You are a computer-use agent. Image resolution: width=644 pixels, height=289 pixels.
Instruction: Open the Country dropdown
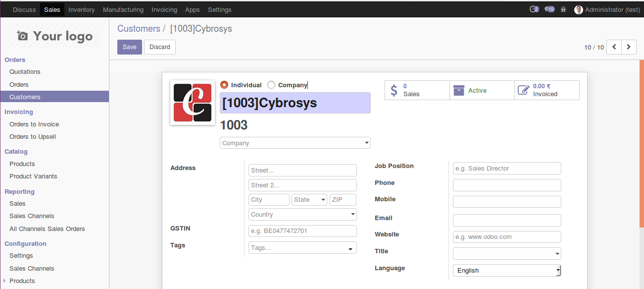point(302,215)
